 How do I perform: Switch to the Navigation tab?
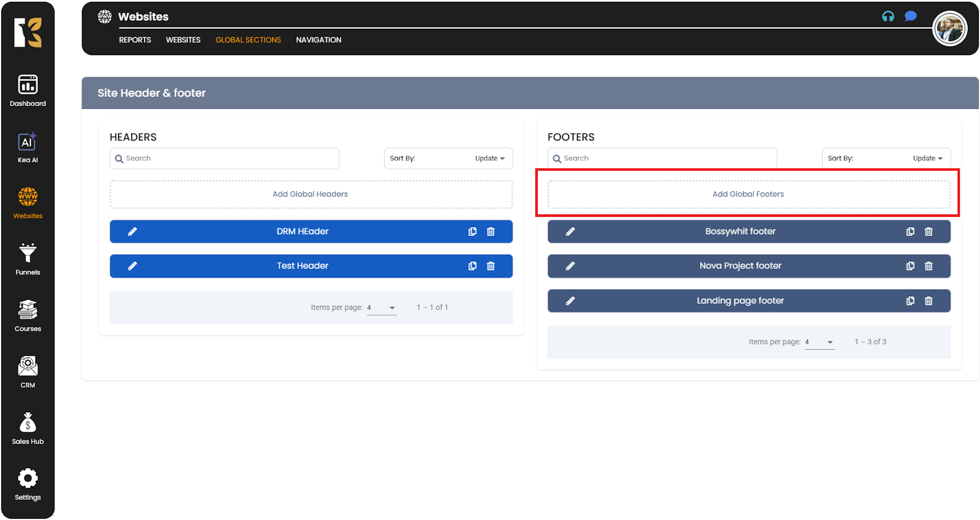318,40
